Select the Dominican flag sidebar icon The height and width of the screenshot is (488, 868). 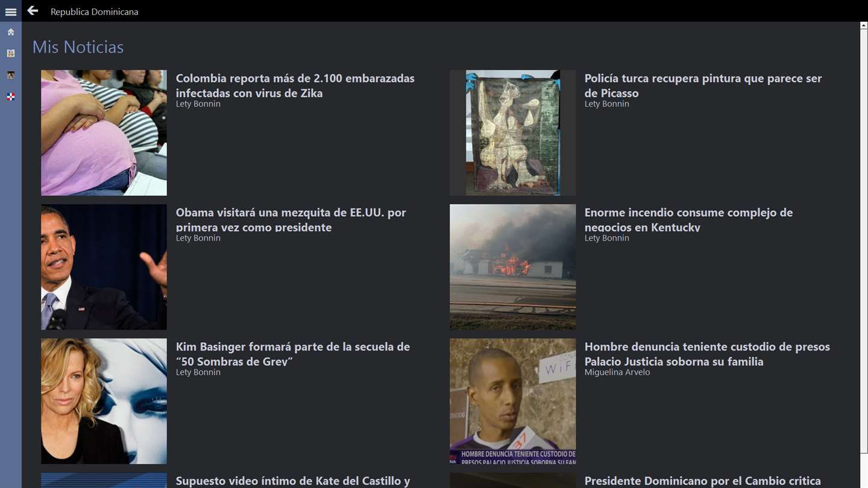(11, 97)
